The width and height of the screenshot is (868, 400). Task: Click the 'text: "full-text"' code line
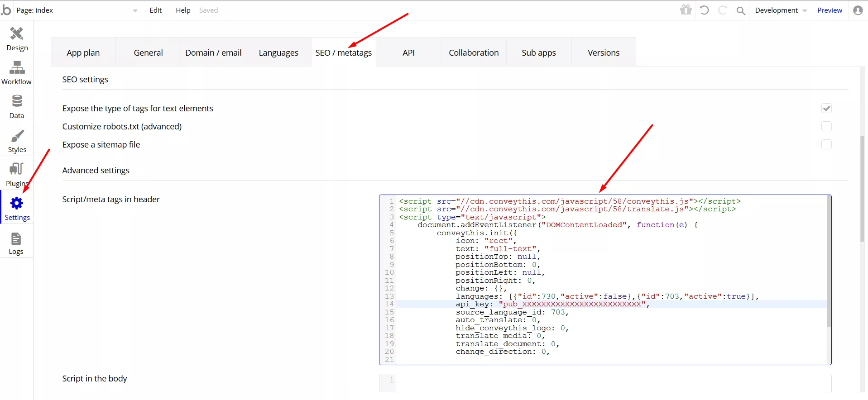(x=498, y=249)
